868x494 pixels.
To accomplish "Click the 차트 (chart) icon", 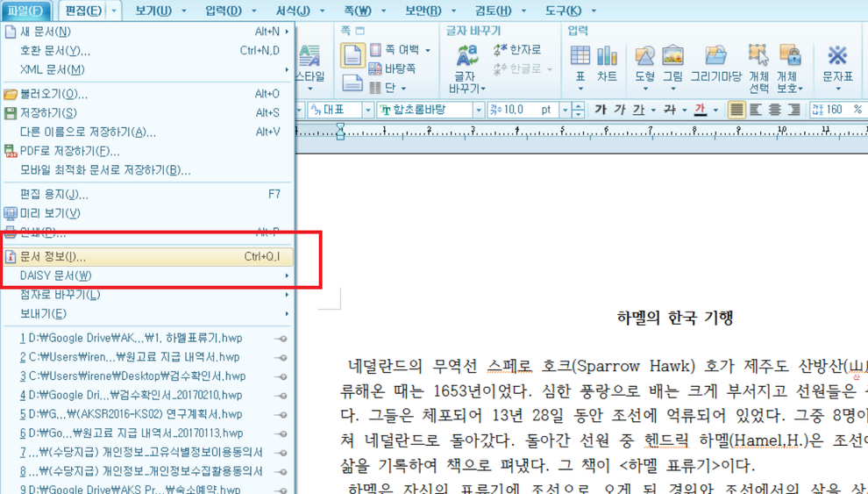I will point(607,63).
